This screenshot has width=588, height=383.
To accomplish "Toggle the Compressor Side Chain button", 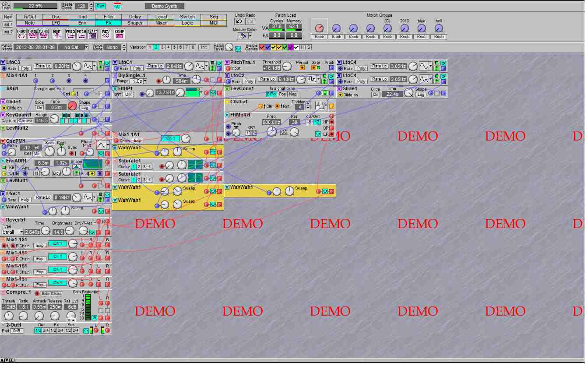I will click(x=51, y=294).
